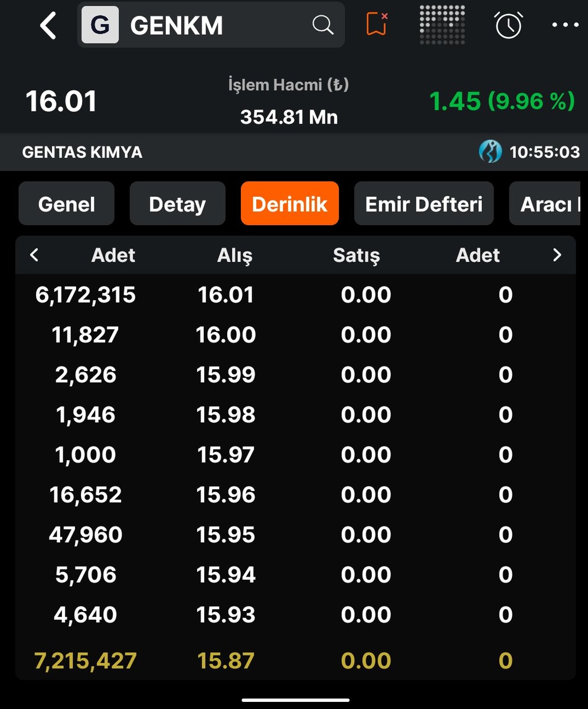Open search with the magnifier icon
This screenshot has height=709, width=588.
coord(322,25)
